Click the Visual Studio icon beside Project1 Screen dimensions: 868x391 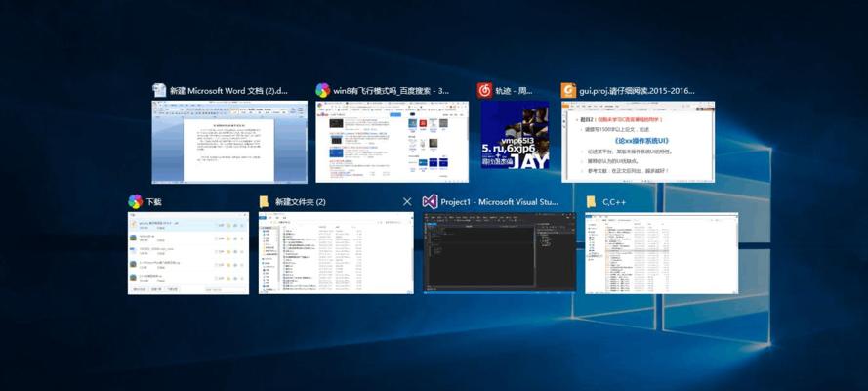[x=431, y=201]
